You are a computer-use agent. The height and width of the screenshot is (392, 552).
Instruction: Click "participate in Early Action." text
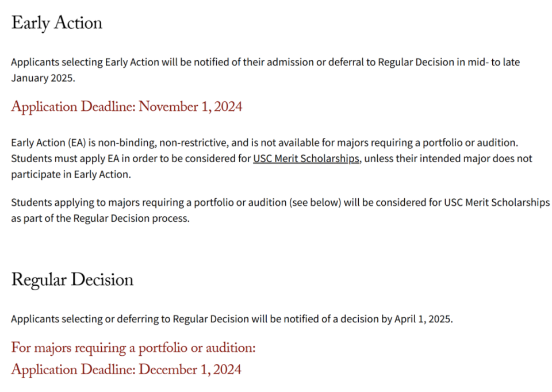tap(71, 175)
